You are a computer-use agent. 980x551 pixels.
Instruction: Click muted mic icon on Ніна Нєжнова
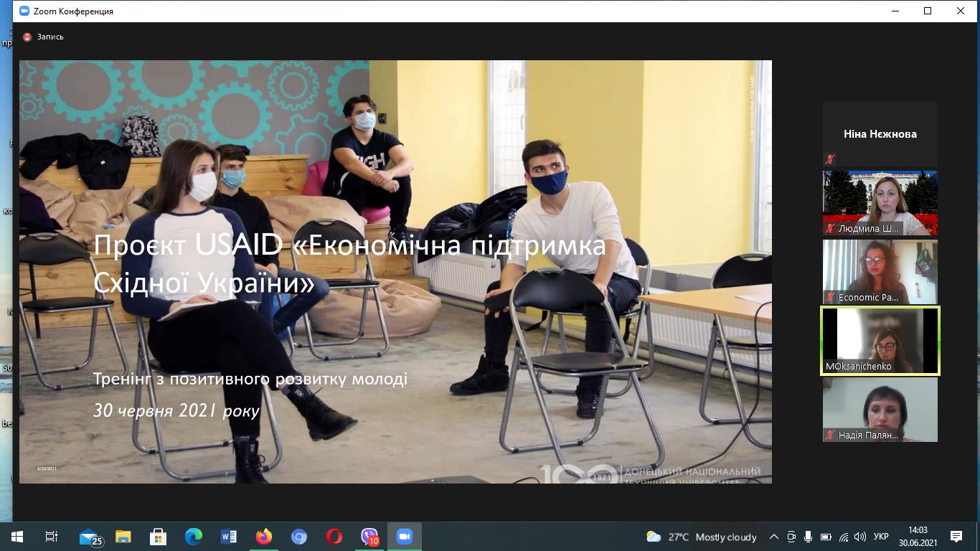pos(831,159)
